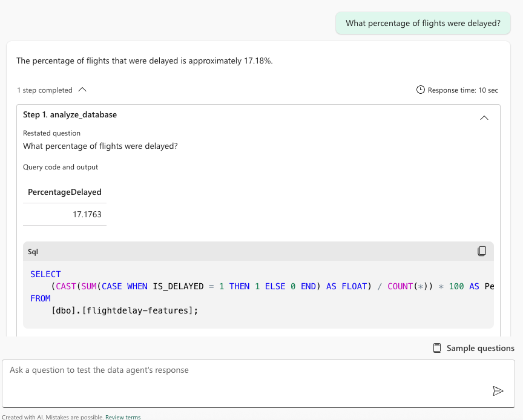
Task: Click the Sample questions clipboard icon
Action: pyautogui.click(x=436, y=347)
